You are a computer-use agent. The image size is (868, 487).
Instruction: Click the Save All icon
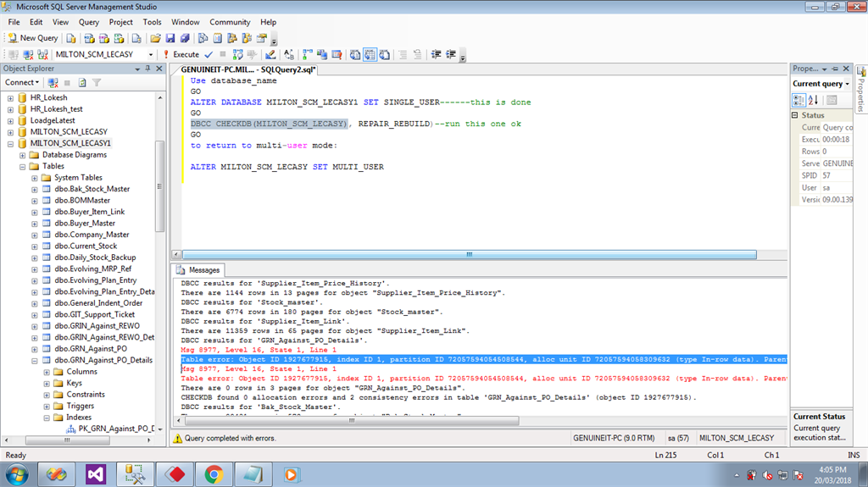click(x=185, y=38)
